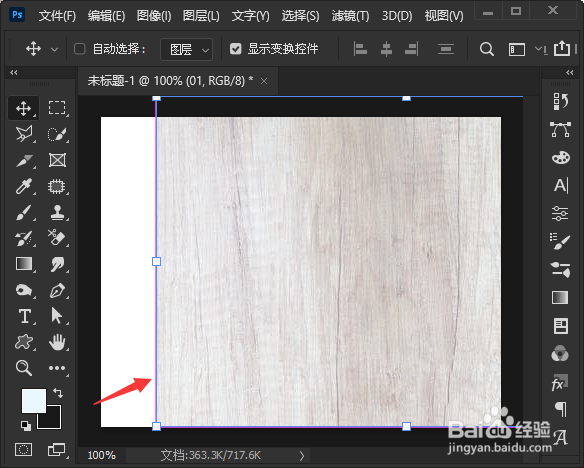Open the 视图(V) menu
This screenshot has width=584, height=468.
point(444,16)
